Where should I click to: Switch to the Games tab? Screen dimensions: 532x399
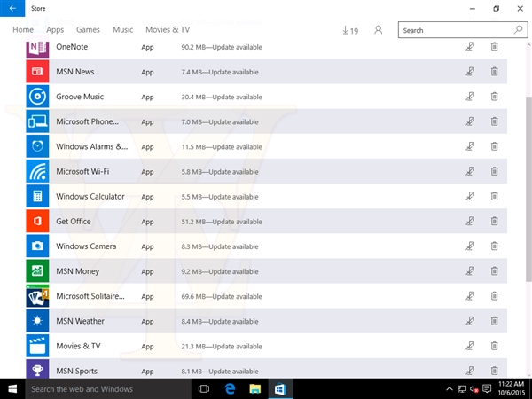pos(88,30)
